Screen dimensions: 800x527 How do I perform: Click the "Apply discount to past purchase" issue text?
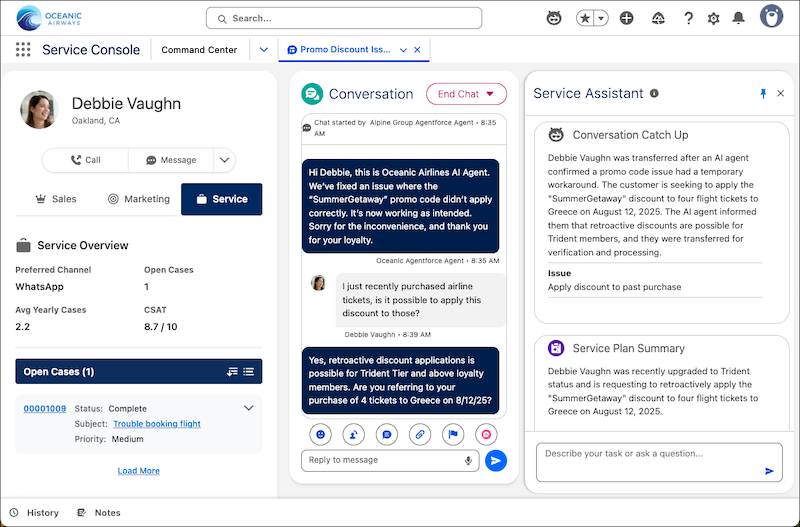(x=614, y=287)
